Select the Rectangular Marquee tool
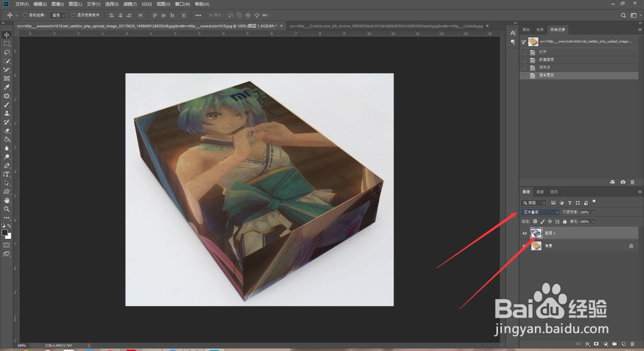644x351 pixels. (x=7, y=43)
